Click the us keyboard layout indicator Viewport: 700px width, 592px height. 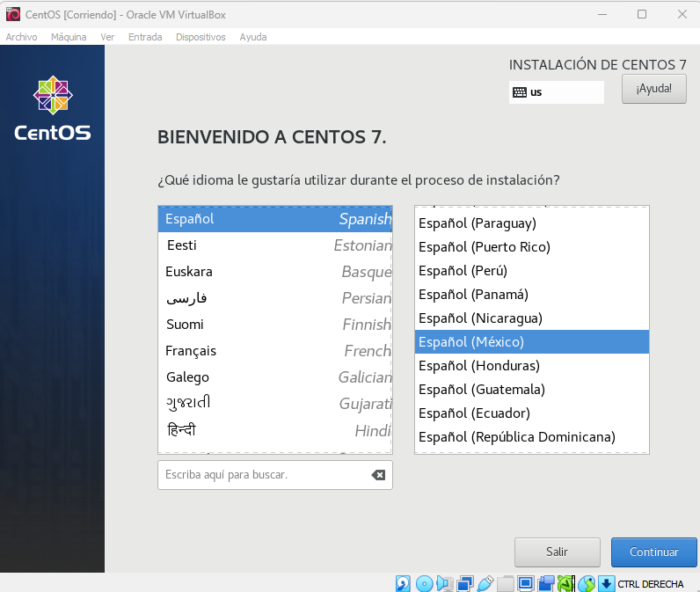557,92
